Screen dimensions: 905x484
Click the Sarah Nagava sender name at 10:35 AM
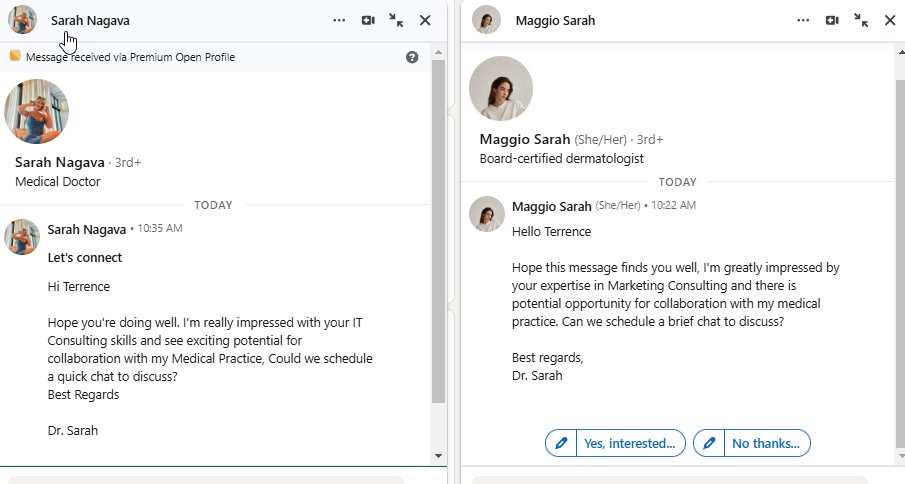click(87, 230)
